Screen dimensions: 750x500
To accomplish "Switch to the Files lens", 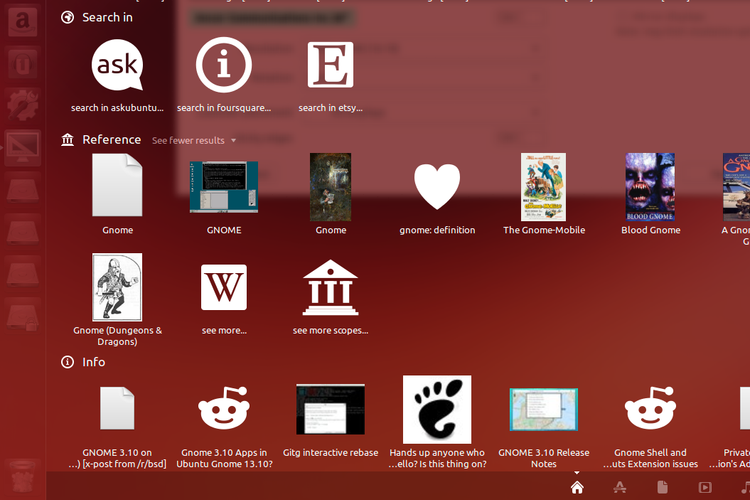I will [663, 487].
